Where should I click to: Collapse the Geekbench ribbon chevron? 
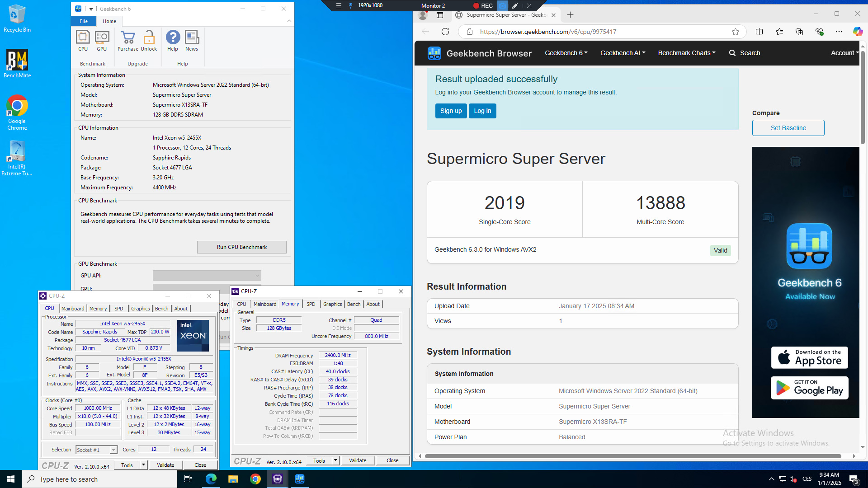pos(289,21)
